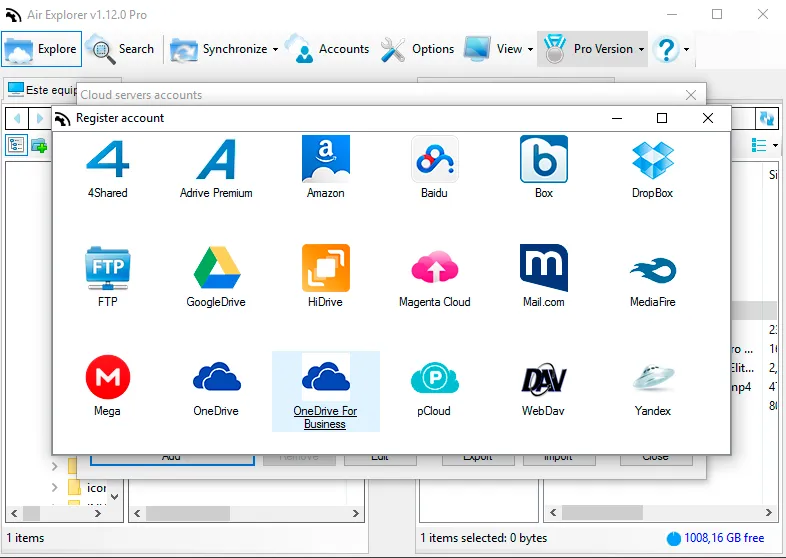
Task: Select the Este equipo tab
Action: click(42, 90)
